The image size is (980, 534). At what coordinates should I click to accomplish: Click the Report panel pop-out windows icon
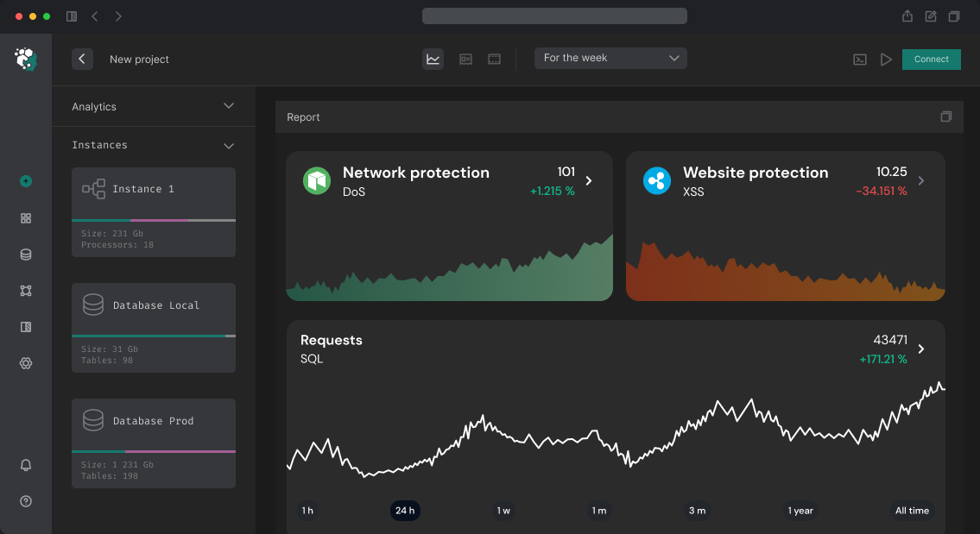pos(946,117)
